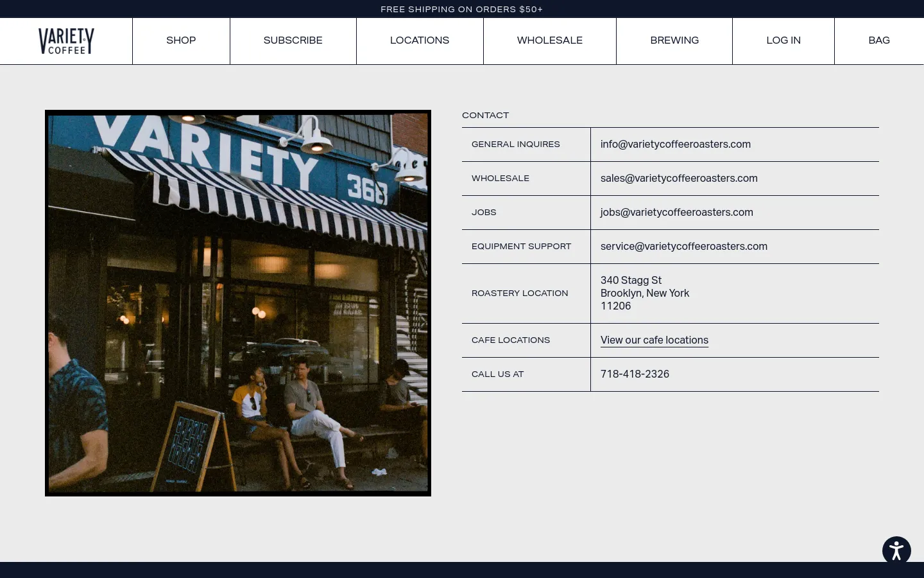Viewport: 924px width, 578px height.
Task: Click the 340 Stagg St address line
Action: click(x=631, y=281)
